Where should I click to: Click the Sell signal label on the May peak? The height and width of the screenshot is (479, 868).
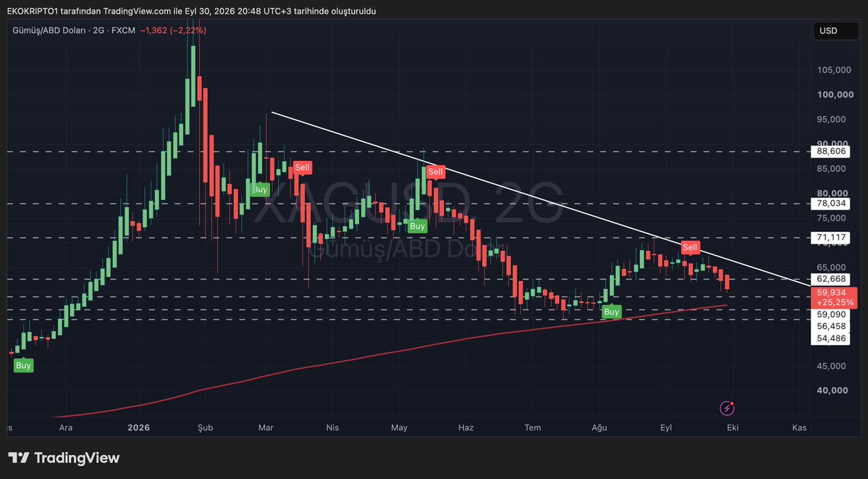tap(436, 172)
